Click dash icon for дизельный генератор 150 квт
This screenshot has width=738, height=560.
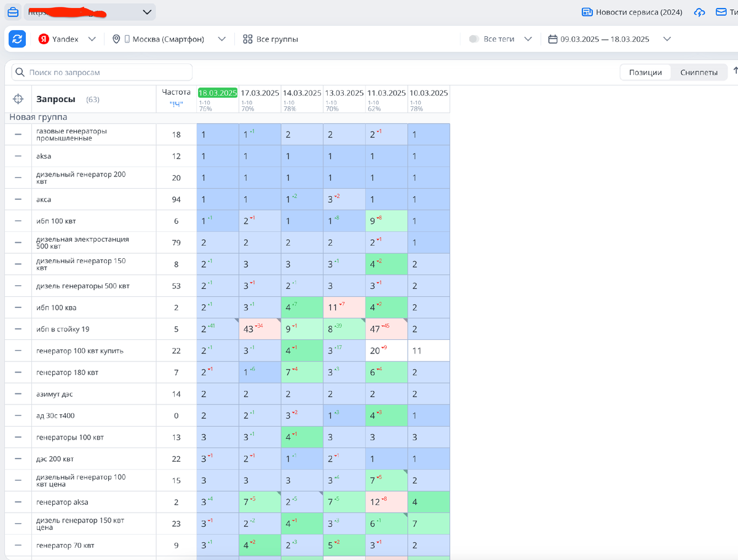coord(18,264)
